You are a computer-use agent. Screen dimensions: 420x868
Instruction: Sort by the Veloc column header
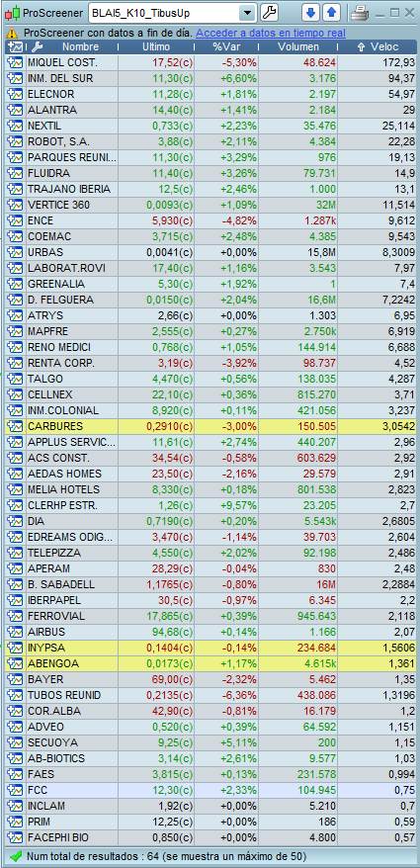[378, 47]
